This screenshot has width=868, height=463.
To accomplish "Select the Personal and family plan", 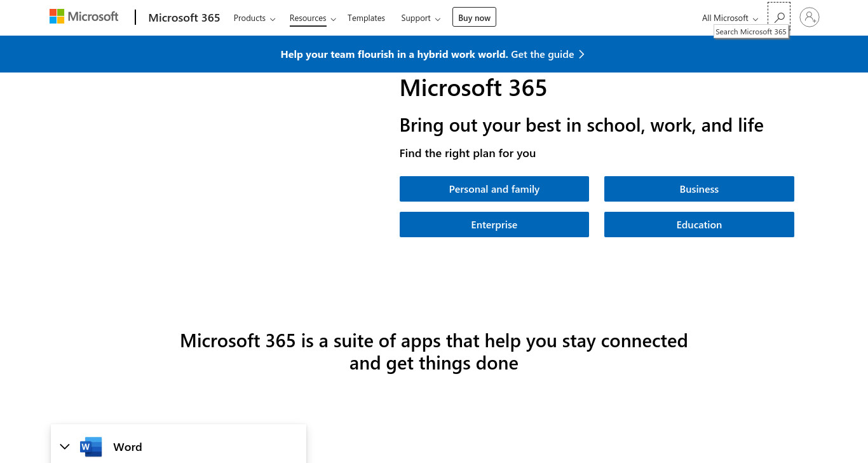I will coord(494,189).
